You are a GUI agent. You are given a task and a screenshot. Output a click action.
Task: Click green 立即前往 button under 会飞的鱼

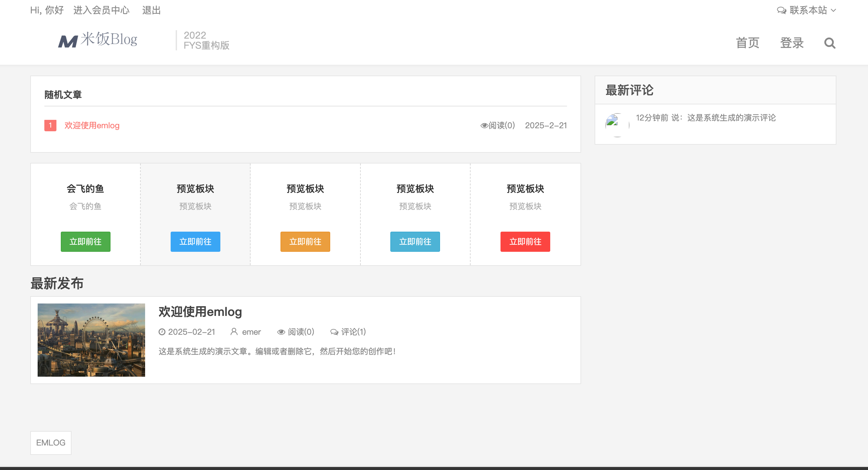[x=86, y=241]
